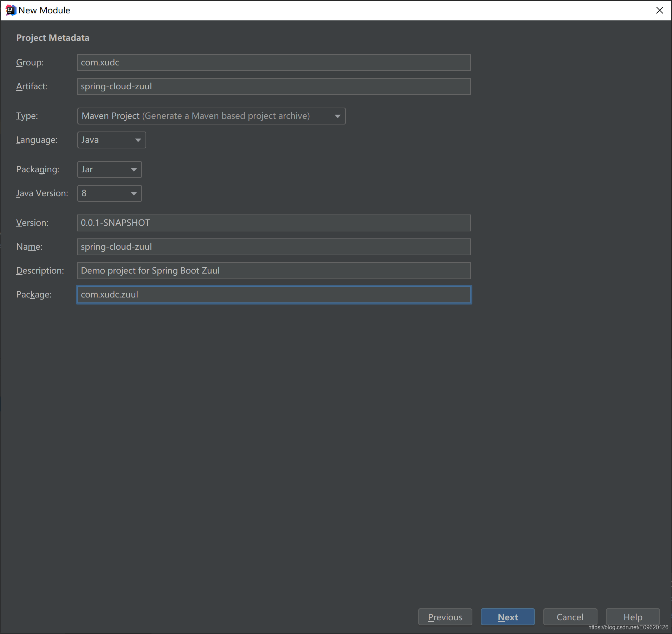
Task: Click the Artifact input field
Action: point(274,87)
